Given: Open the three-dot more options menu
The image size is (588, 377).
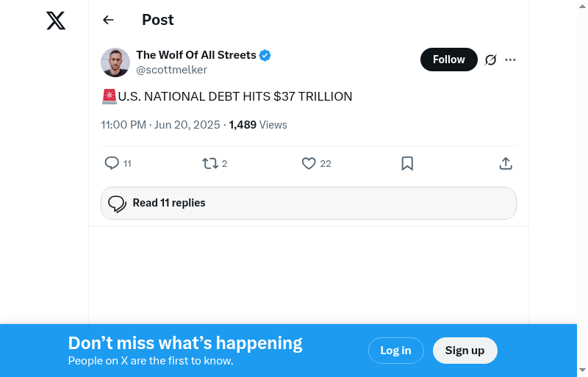Looking at the screenshot, I should tap(511, 60).
